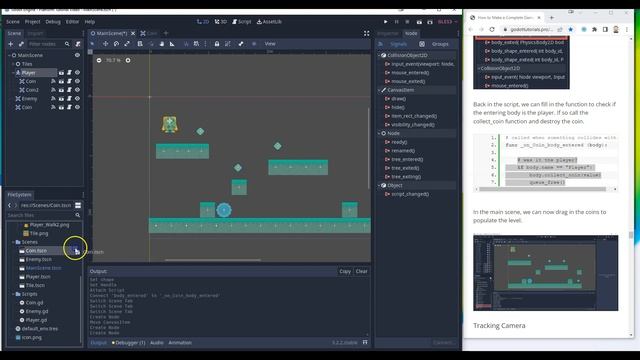The image size is (640, 360).
Task: Play a custom scene clapper icon
Action: click(x=430, y=22)
